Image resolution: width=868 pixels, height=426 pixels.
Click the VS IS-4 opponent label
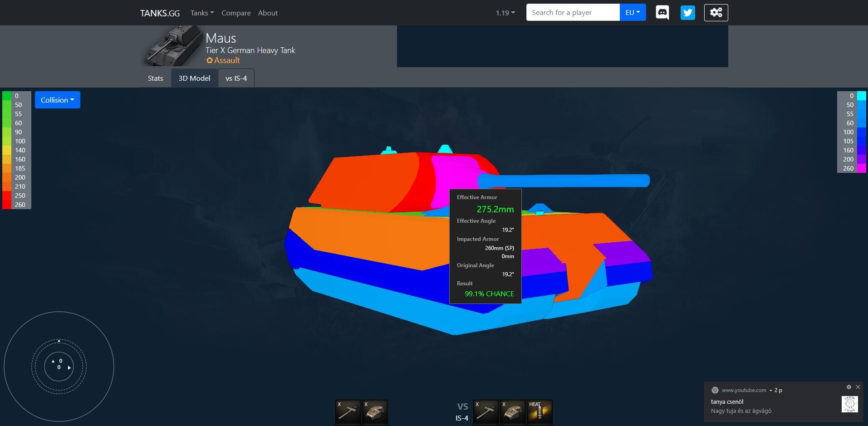462,412
